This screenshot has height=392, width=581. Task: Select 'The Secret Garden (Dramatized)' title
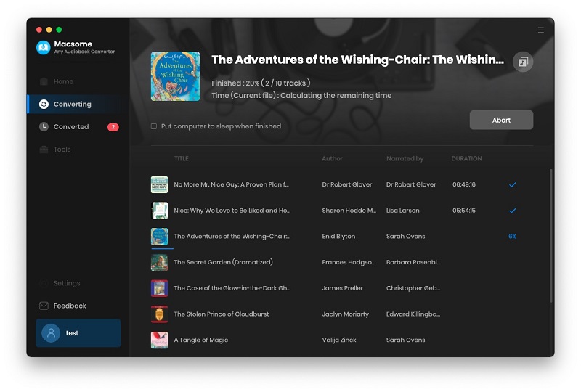pyautogui.click(x=224, y=262)
